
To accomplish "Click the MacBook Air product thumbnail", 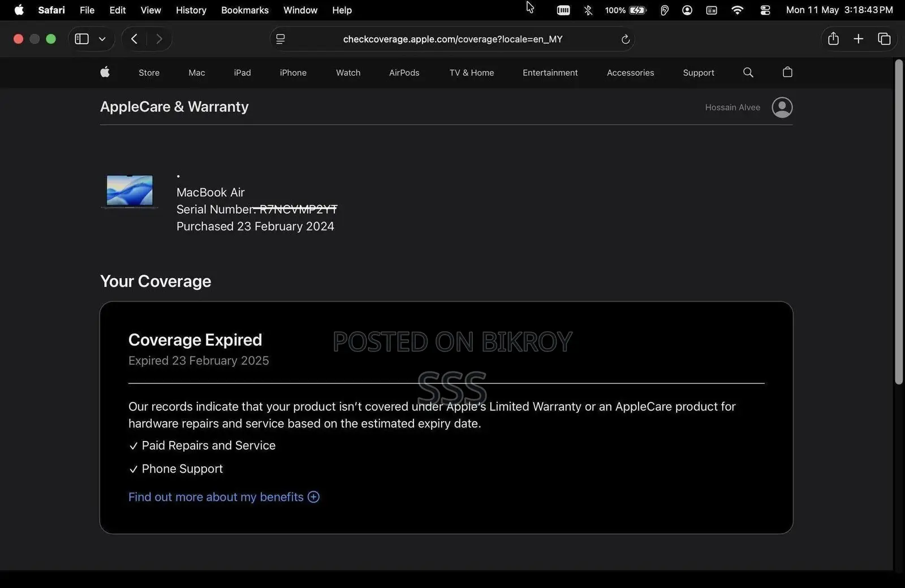I will (130, 191).
